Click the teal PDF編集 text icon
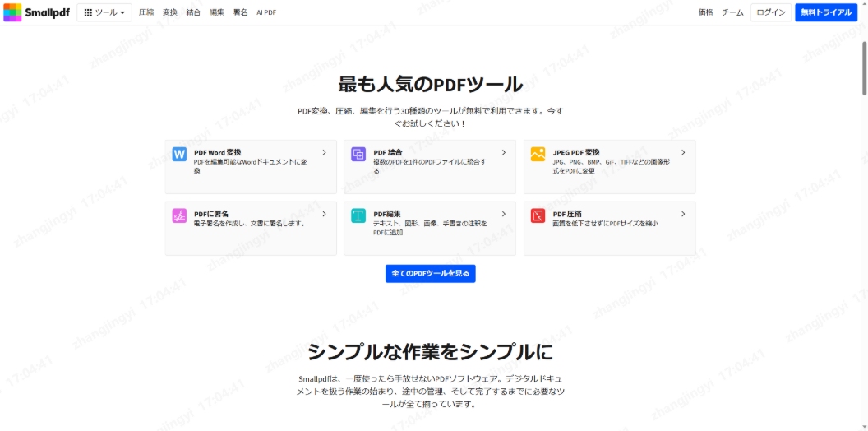This screenshot has width=868, height=431. 358,215
